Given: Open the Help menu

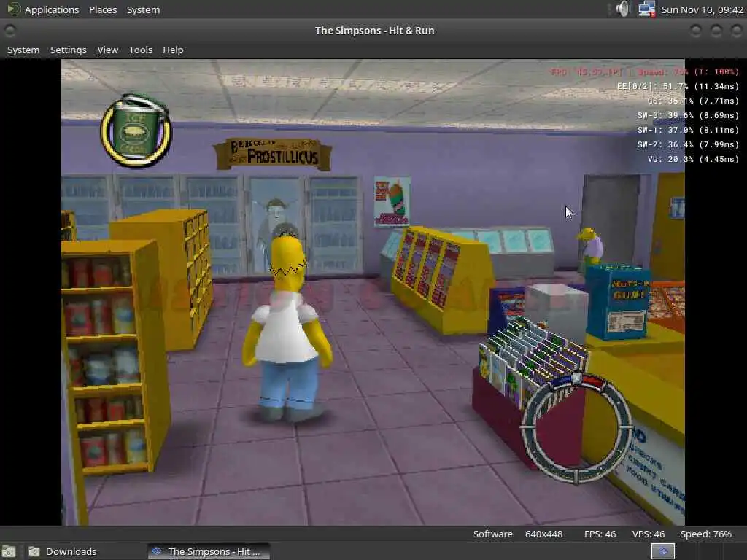Looking at the screenshot, I should 173,50.
